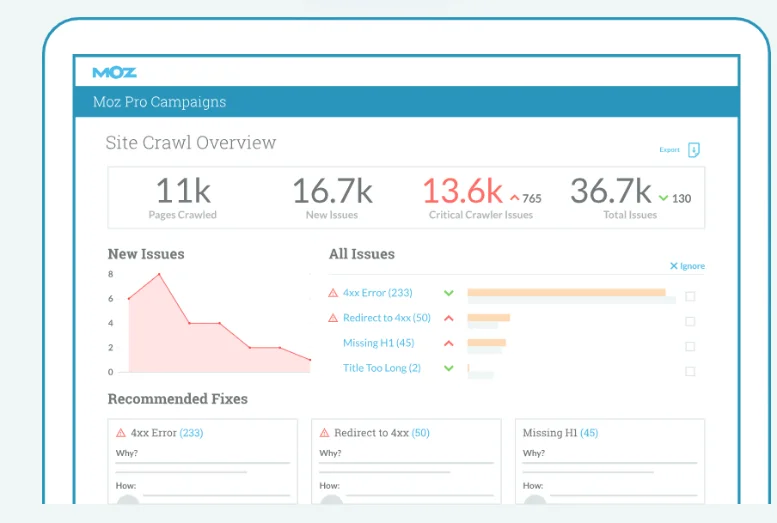Click the Export link
Viewport: 777px width, 523px height.
669,150
